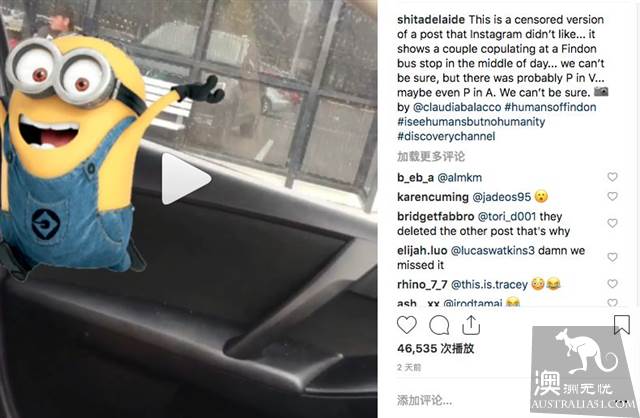
Task: Open comments via the speech bubble icon
Action: (439, 325)
